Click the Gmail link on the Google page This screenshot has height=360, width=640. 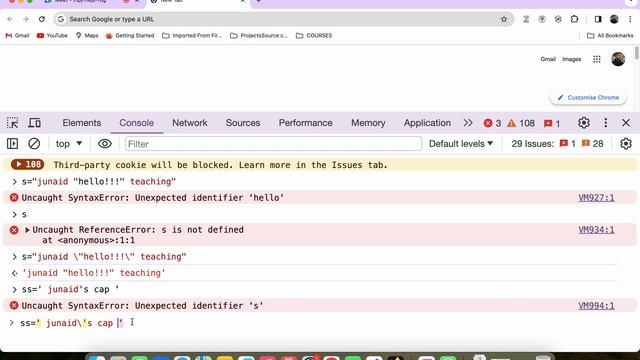click(x=548, y=59)
